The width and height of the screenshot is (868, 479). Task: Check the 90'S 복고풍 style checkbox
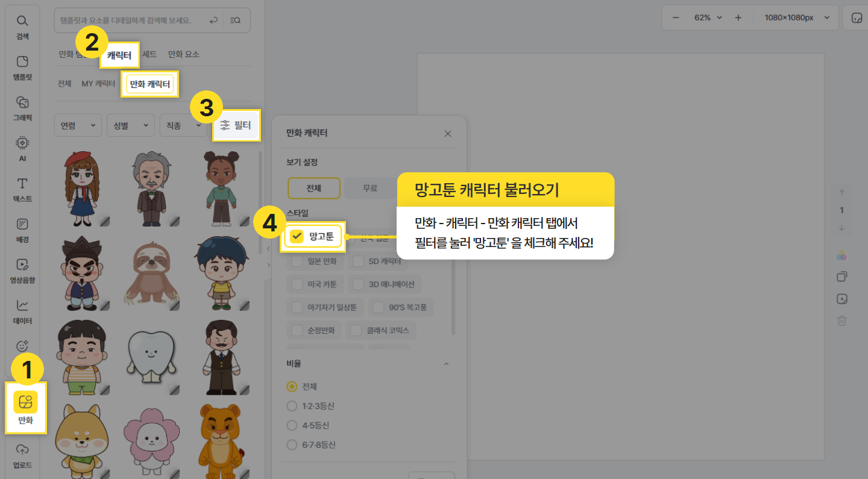coord(379,307)
